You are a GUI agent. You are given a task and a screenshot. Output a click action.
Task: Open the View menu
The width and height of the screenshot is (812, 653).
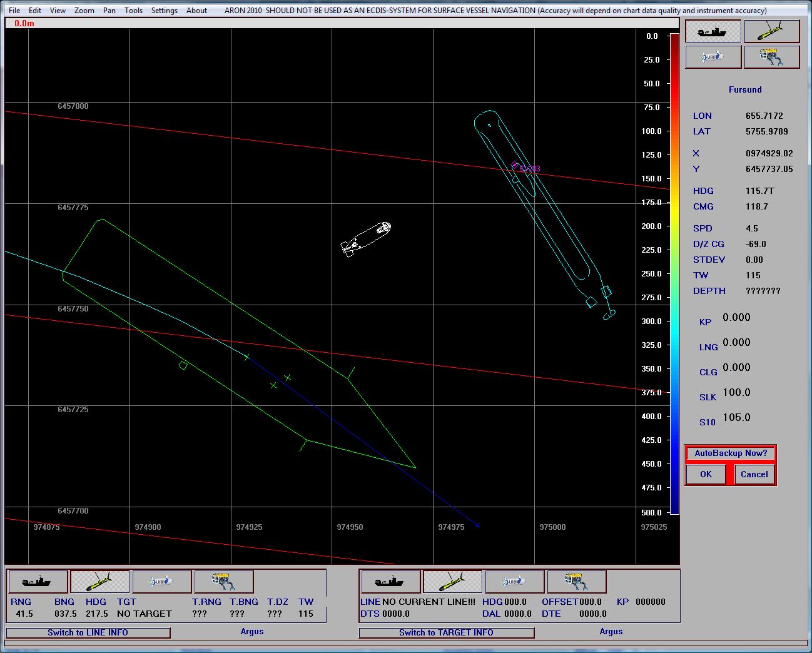[58, 11]
